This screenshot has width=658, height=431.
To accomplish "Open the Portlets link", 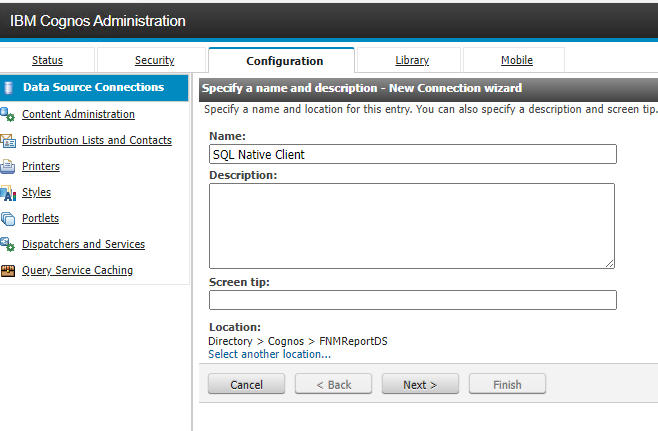I will pyautogui.click(x=40, y=218).
